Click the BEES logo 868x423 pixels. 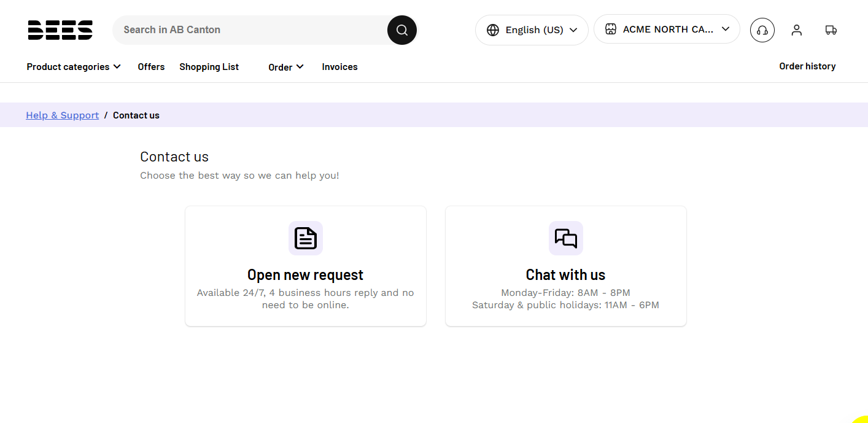click(60, 29)
